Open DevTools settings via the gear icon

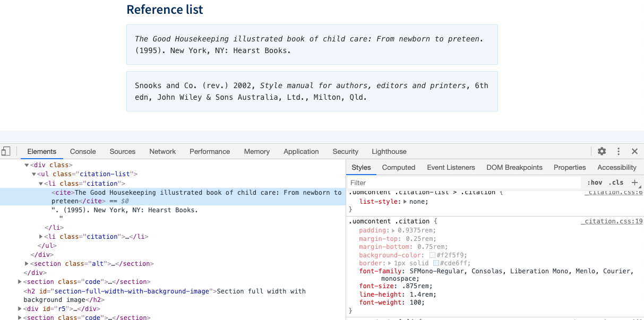(602, 151)
